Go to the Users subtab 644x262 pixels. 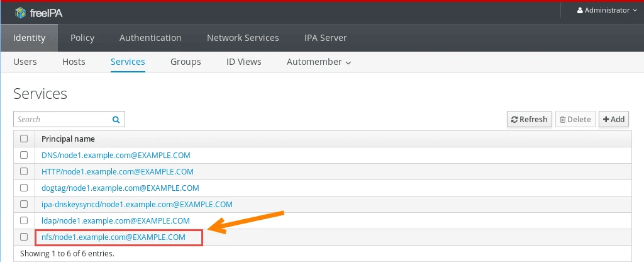click(25, 62)
